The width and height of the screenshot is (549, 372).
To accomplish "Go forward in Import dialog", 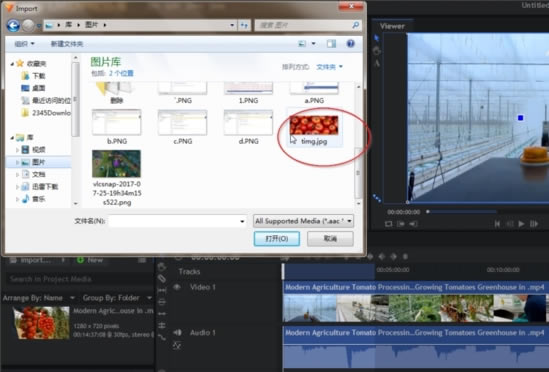I will tap(28, 26).
